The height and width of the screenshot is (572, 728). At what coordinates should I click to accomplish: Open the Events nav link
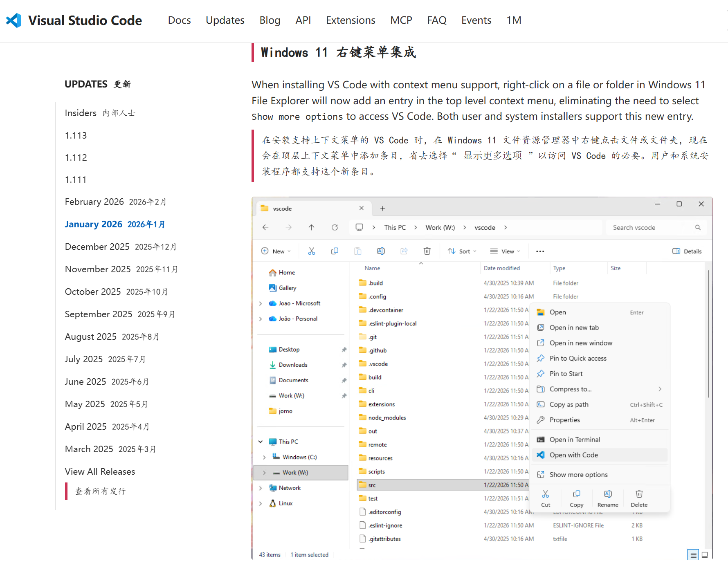(476, 20)
